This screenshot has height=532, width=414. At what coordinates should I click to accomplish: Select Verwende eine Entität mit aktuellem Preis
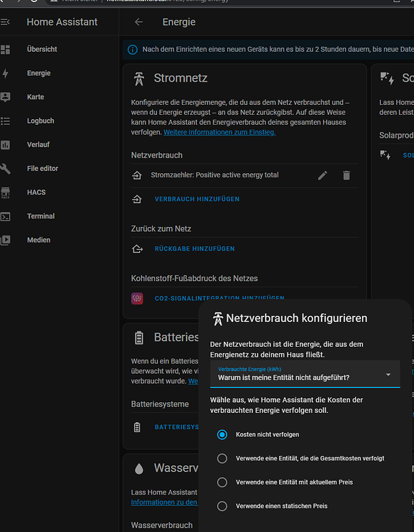click(x=222, y=482)
